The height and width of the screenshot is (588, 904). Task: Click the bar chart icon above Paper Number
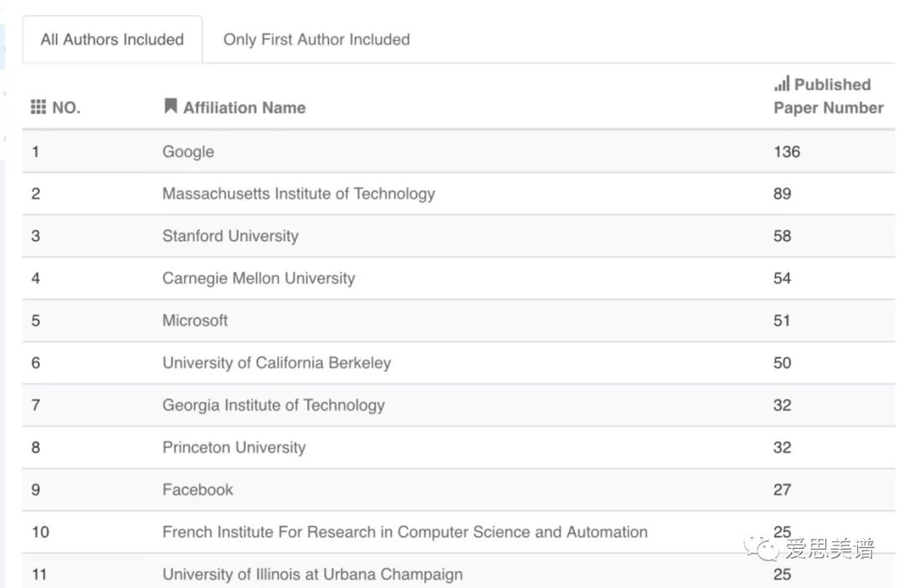click(x=782, y=84)
